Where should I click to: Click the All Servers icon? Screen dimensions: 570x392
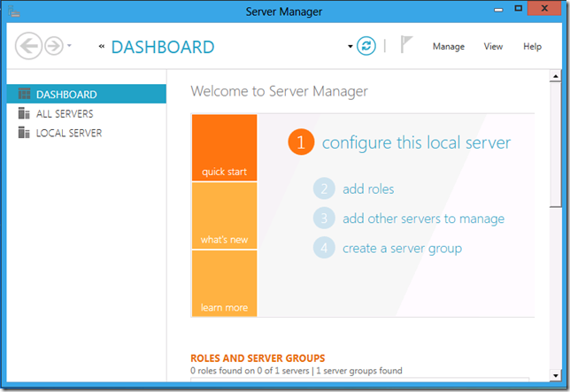click(24, 113)
